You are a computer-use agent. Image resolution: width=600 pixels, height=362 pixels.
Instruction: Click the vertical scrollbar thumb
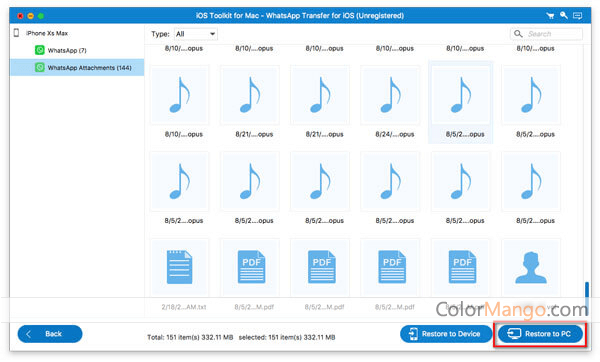[x=587, y=294]
